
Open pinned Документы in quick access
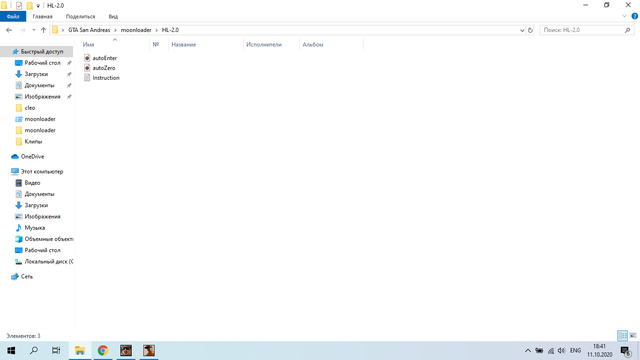pos(39,85)
